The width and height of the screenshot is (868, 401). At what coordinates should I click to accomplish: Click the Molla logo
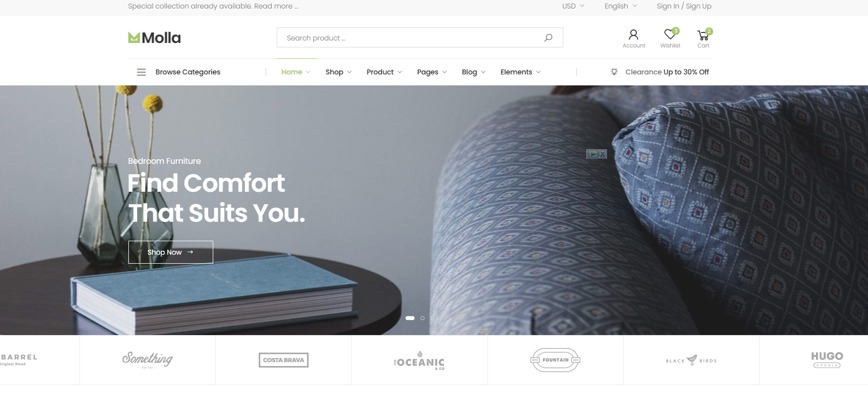point(154,37)
